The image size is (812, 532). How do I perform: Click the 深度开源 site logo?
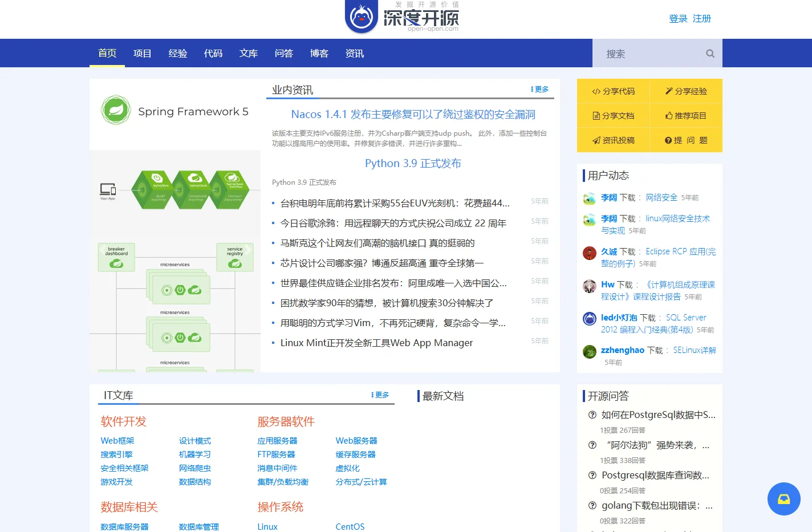point(402,17)
